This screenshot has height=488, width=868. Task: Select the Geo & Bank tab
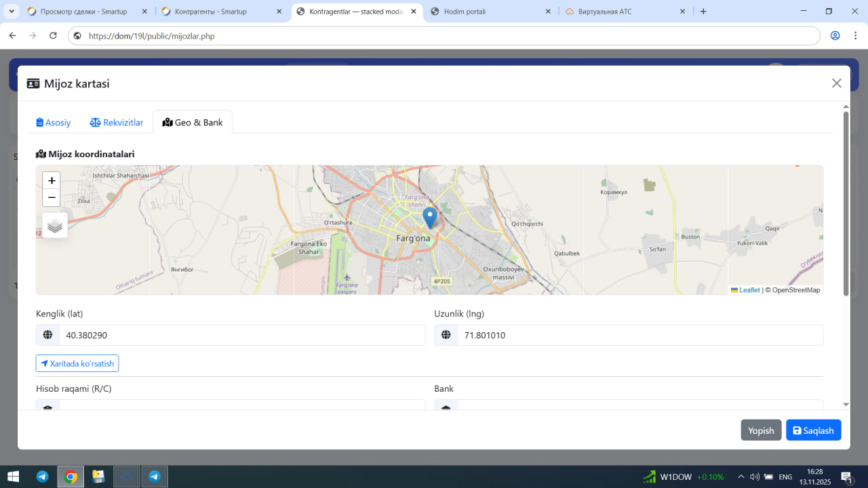pyautogui.click(x=193, y=123)
